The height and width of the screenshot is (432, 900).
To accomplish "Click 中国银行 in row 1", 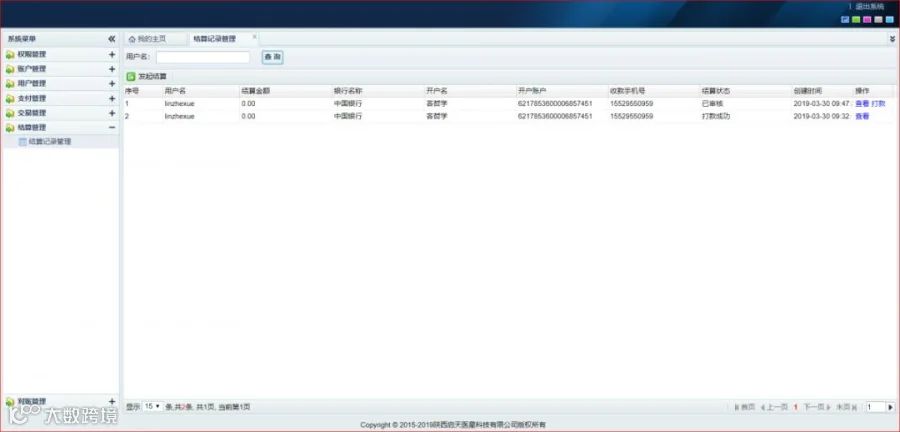I will coord(348,104).
